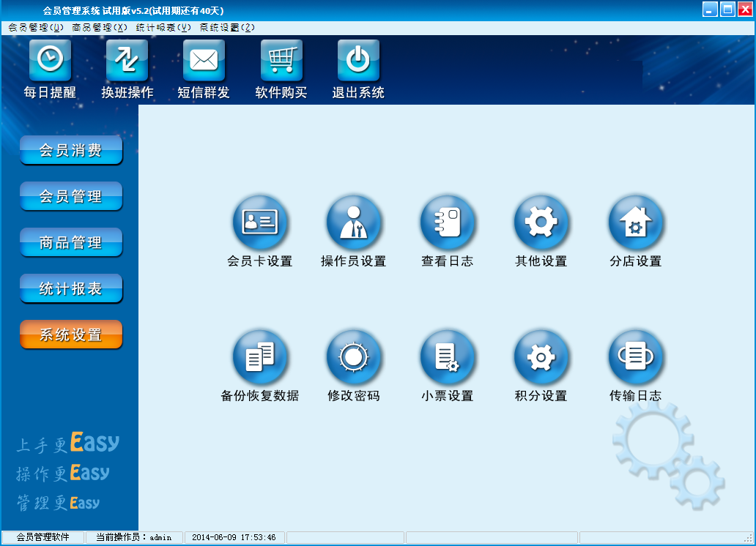The width and height of the screenshot is (756, 546).
Task: Click the 会员消费 sidebar button
Action: tap(71, 151)
